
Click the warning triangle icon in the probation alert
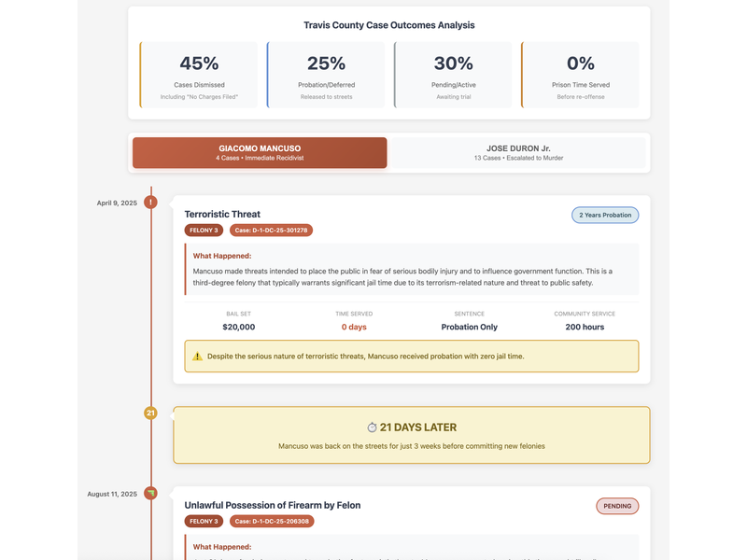click(x=197, y=356)
